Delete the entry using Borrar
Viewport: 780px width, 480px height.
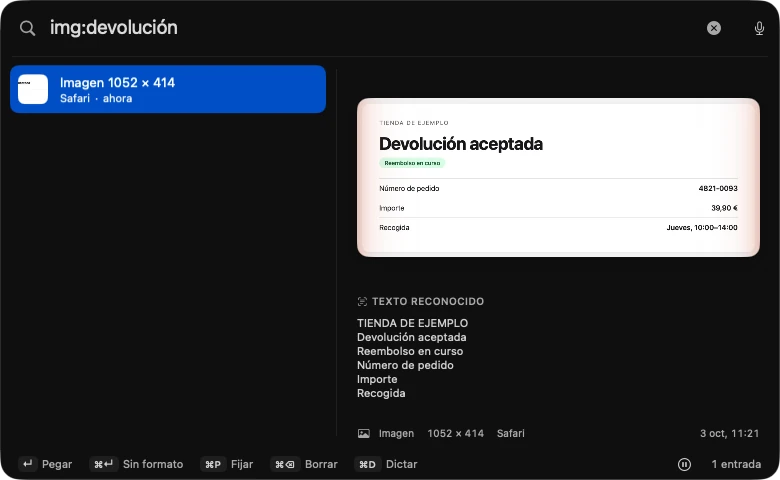click(x=304, y=464)
